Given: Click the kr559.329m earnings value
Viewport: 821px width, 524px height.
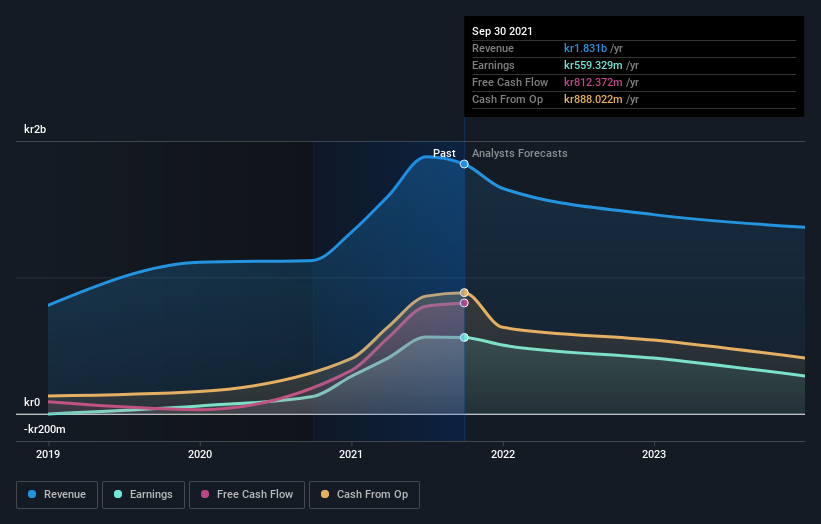Looking at the screenshot, I should click(x=593, y=65).
